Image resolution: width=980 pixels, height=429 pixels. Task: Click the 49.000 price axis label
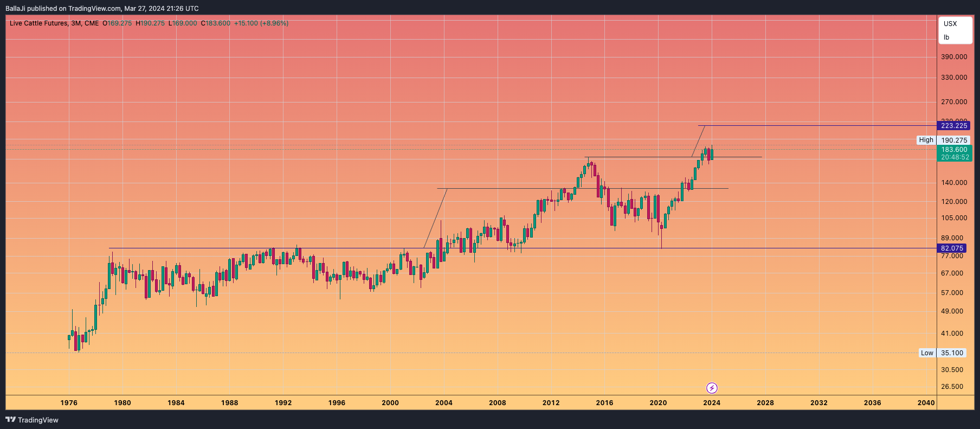coord(952,311)
